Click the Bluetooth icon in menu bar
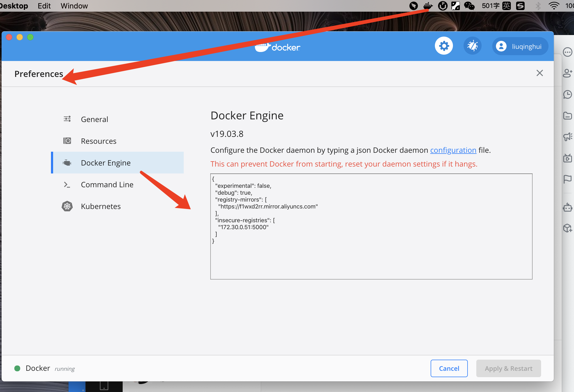This screenshot has height=392, width=574. pyautogui.click(x=538, y=6)
